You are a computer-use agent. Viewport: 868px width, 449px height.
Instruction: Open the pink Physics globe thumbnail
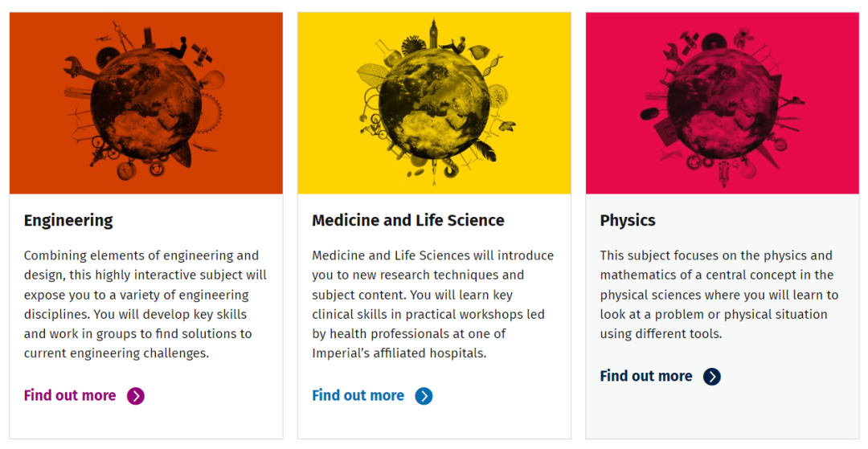point(723,104)
